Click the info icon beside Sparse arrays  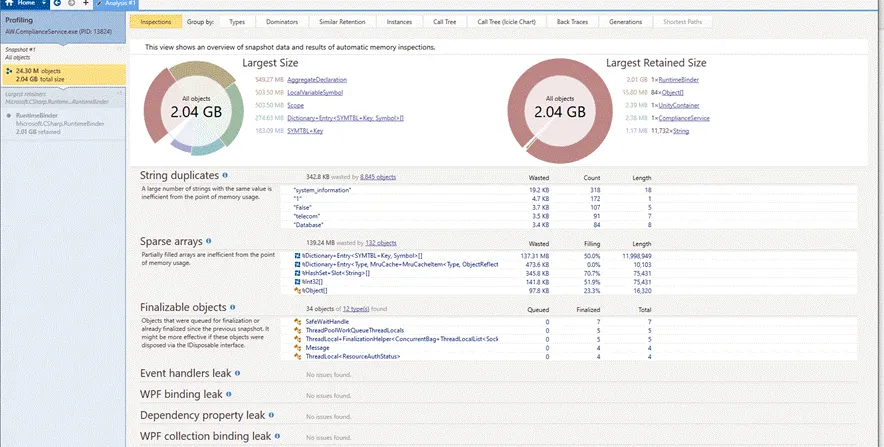click(x=208, y=241)
